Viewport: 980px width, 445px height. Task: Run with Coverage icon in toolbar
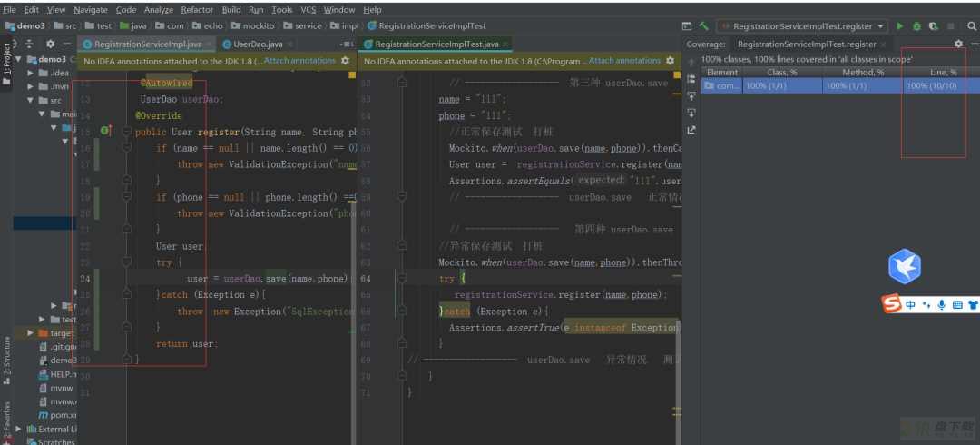point(934,26)
